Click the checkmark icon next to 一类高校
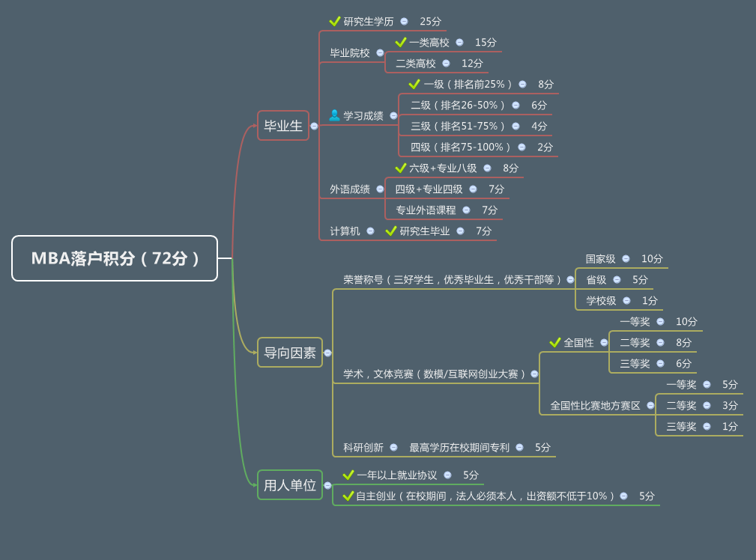756x560 pixels. click(x=400, y=43)
